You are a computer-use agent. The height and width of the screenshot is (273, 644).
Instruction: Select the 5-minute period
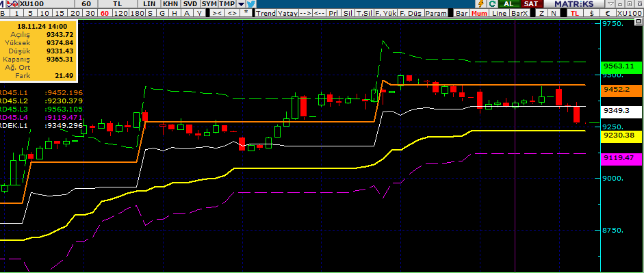click(30, 13)
